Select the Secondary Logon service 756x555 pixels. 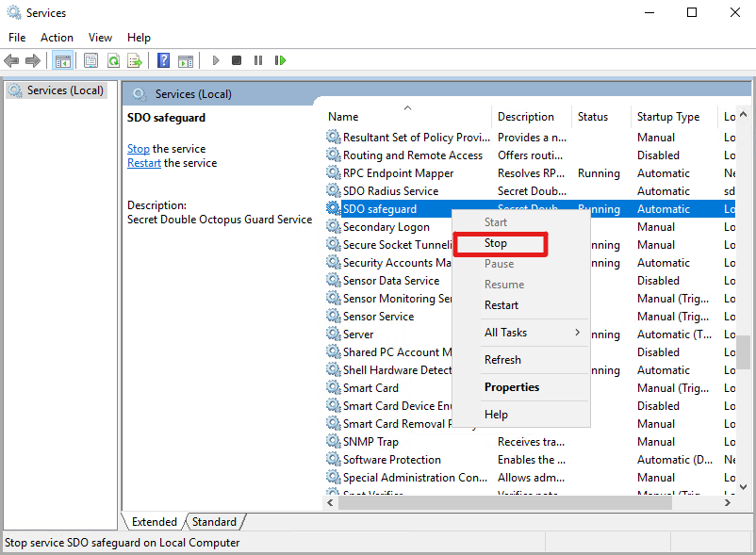coord(386,227)
